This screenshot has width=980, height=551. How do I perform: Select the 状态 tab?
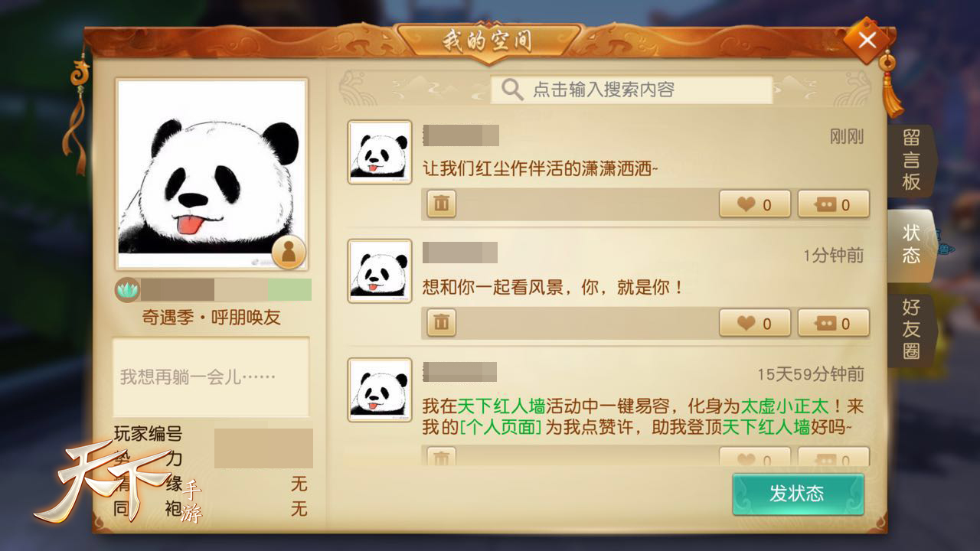pyautogui.click(x=911, y=244)
